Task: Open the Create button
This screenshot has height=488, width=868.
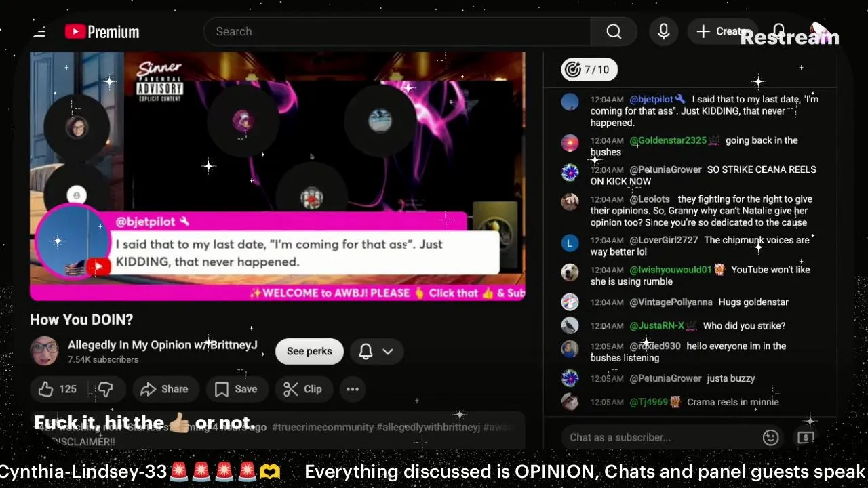Action: [723, 32]
